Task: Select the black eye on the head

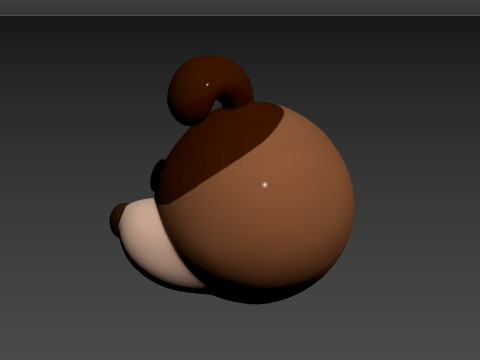Action: point(157,176)
